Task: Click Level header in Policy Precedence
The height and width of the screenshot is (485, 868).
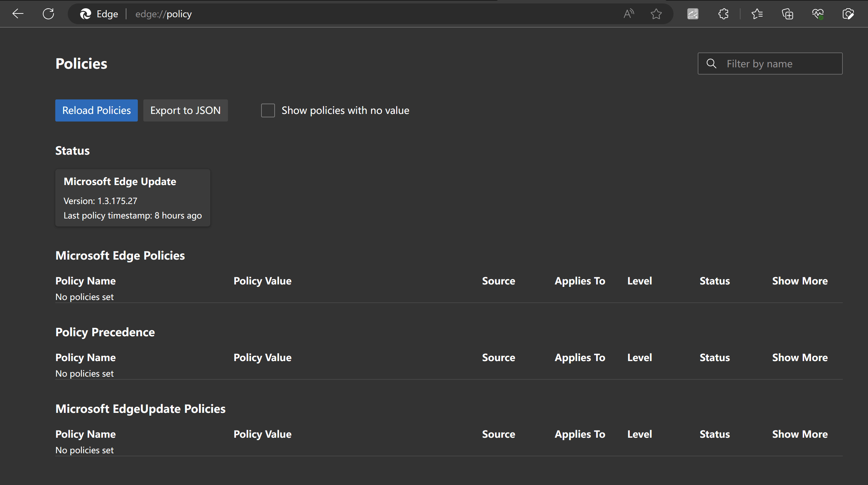Action: click(640, 358)
